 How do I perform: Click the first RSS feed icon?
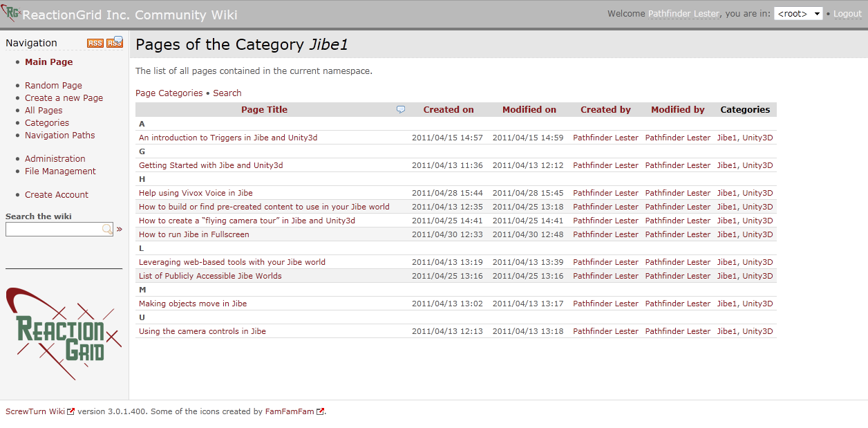coord(95,43)
